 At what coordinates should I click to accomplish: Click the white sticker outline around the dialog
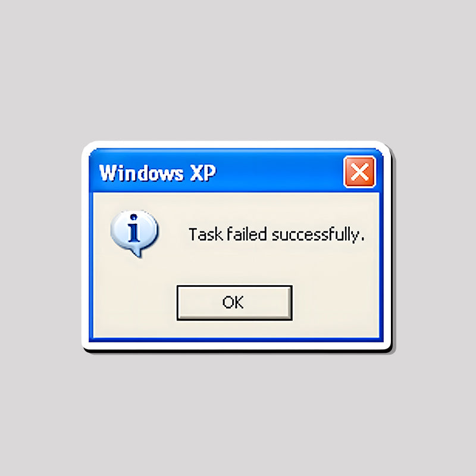236,145
